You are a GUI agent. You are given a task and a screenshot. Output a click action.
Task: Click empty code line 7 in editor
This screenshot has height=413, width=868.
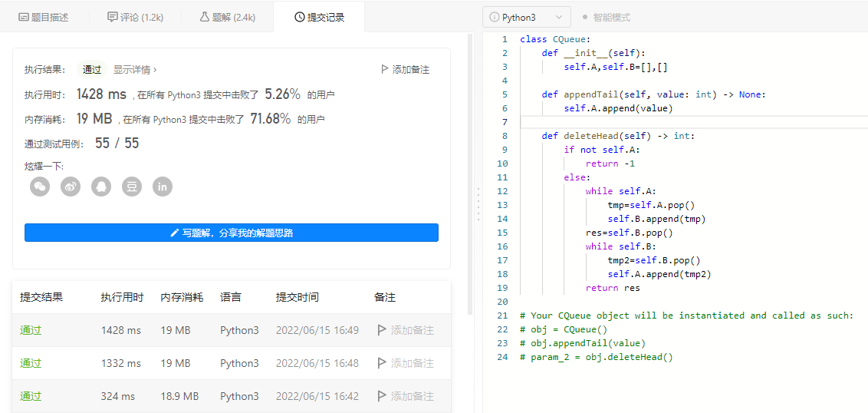690,122
